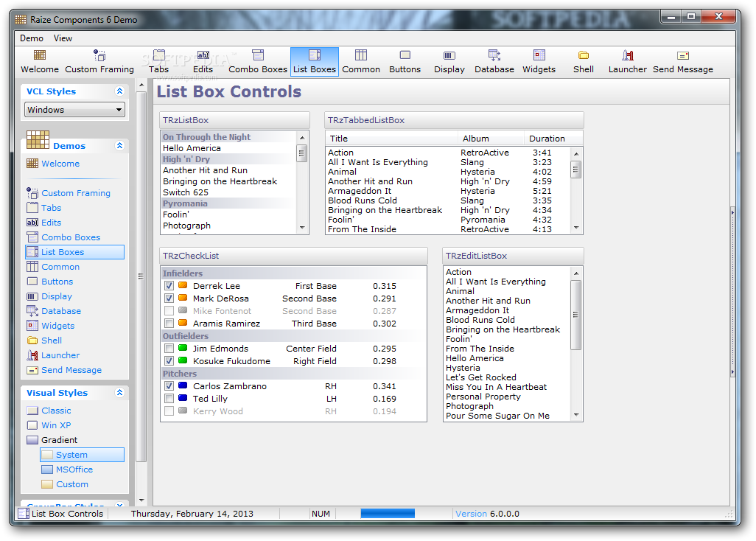The height and width of the screenshot is (541, 756).
Task: Open the Common sidebar link
Action: click(x=60, y=267)
